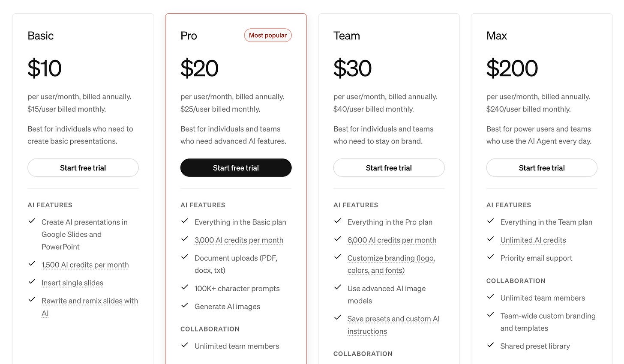
Task: Start free trial for Max plan
Action: tap(542, 168)
